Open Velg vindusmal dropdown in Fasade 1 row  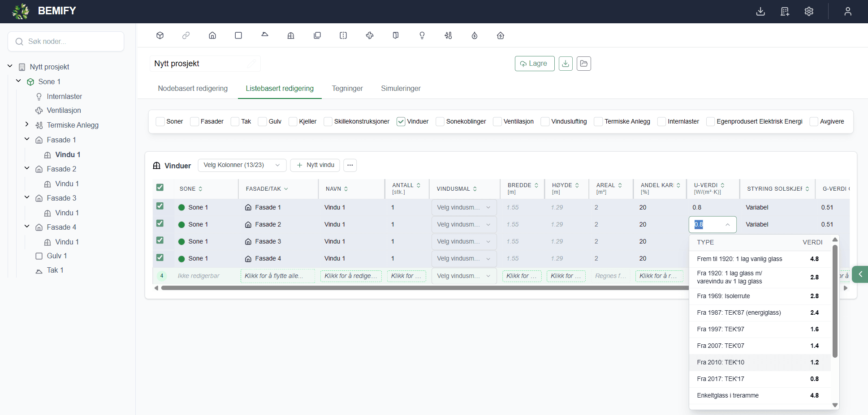tap(464, 207)
